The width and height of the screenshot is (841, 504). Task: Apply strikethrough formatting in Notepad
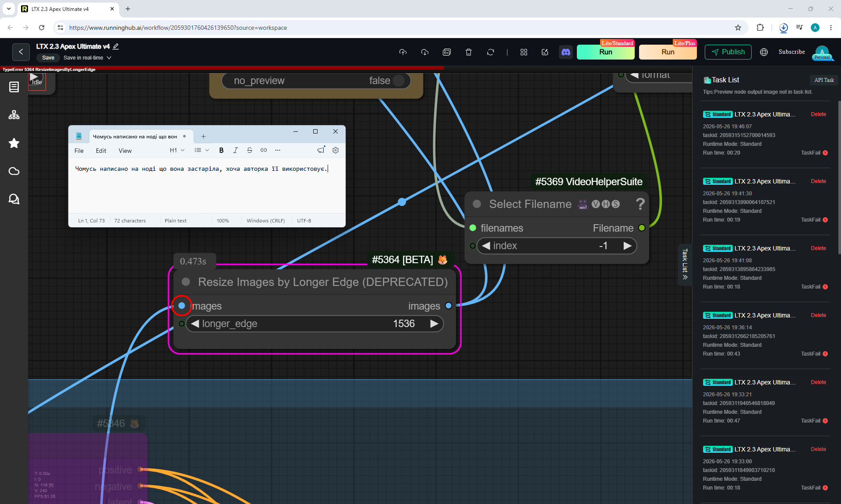point(250,150)
